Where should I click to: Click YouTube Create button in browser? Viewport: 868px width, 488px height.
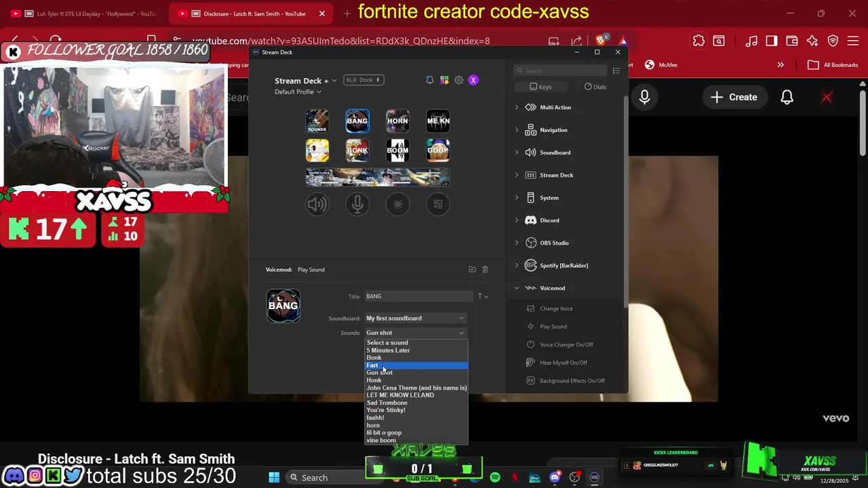coord(734,97)
